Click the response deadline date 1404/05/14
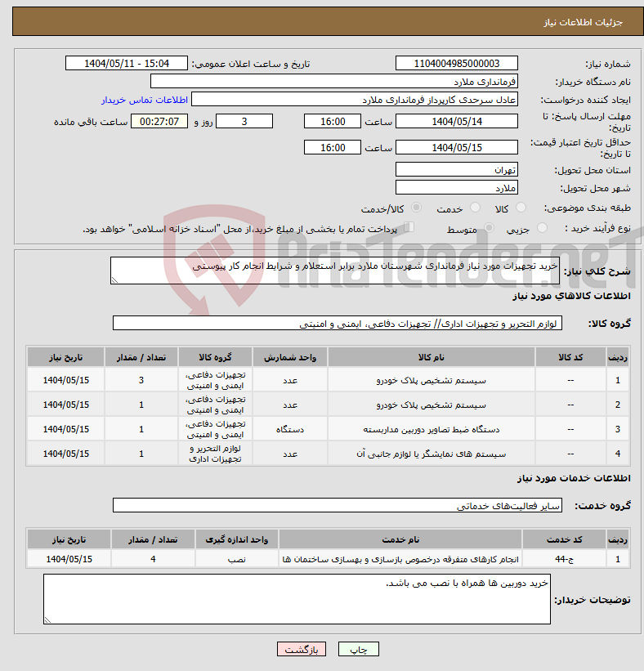The image size is (644, 671). tap(457, 122)
